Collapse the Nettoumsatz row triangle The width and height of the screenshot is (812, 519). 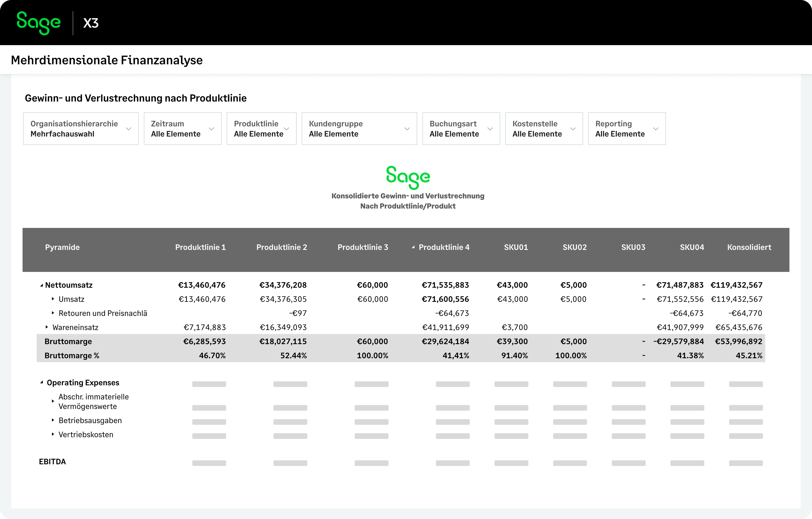41,285
